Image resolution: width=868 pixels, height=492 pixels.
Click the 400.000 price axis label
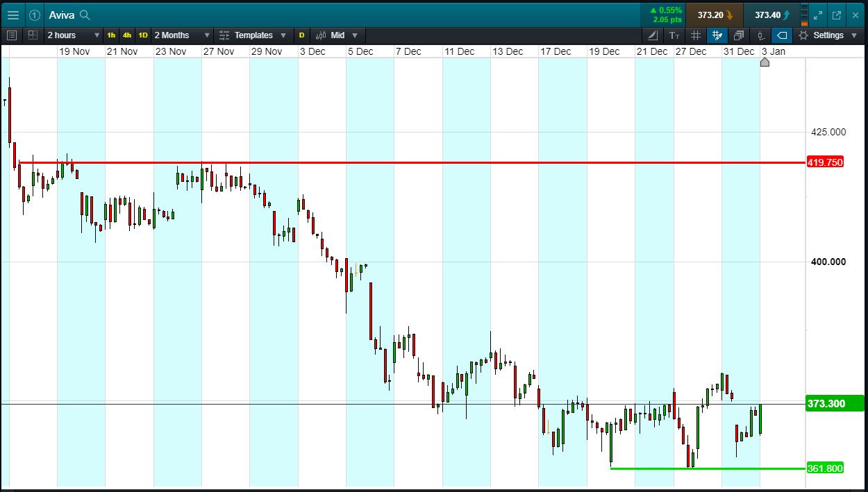click(x=828, y=262)
